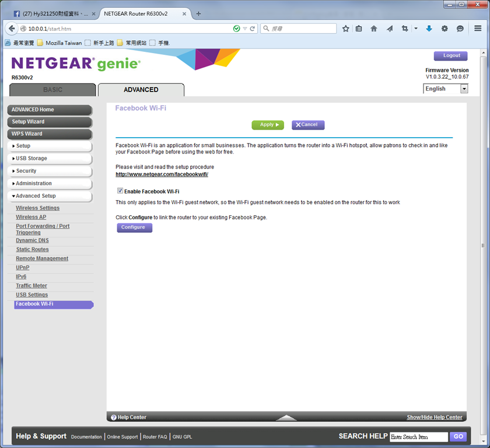Screen dimensions: 490x448
Task: Open the Router FAQ link
Action: coord(155,437)
